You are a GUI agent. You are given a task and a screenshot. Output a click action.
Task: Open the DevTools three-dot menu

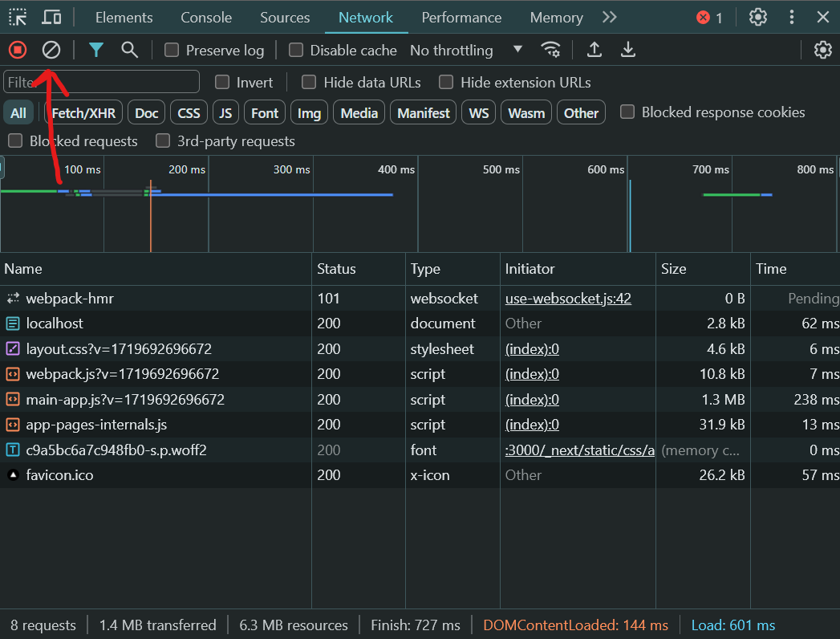[x=792, y=17]
